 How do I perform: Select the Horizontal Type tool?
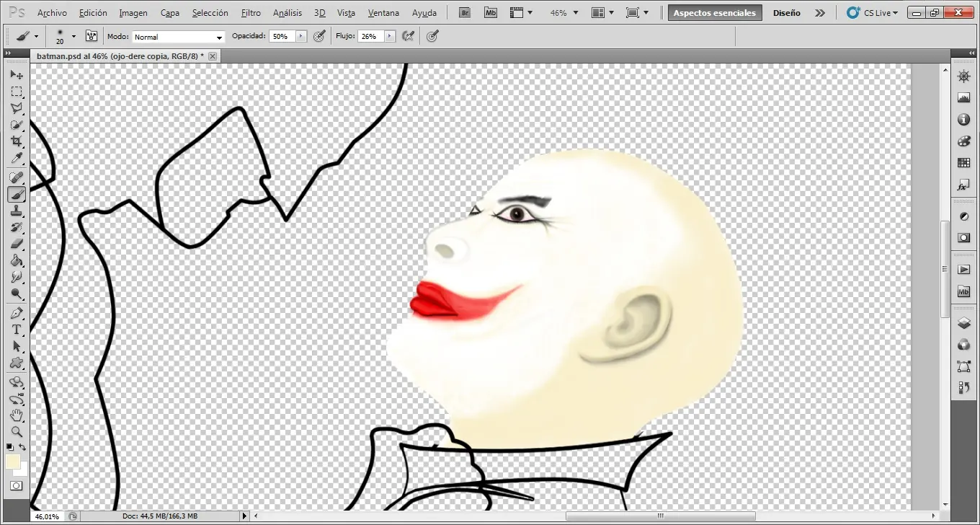click(17, 330)
